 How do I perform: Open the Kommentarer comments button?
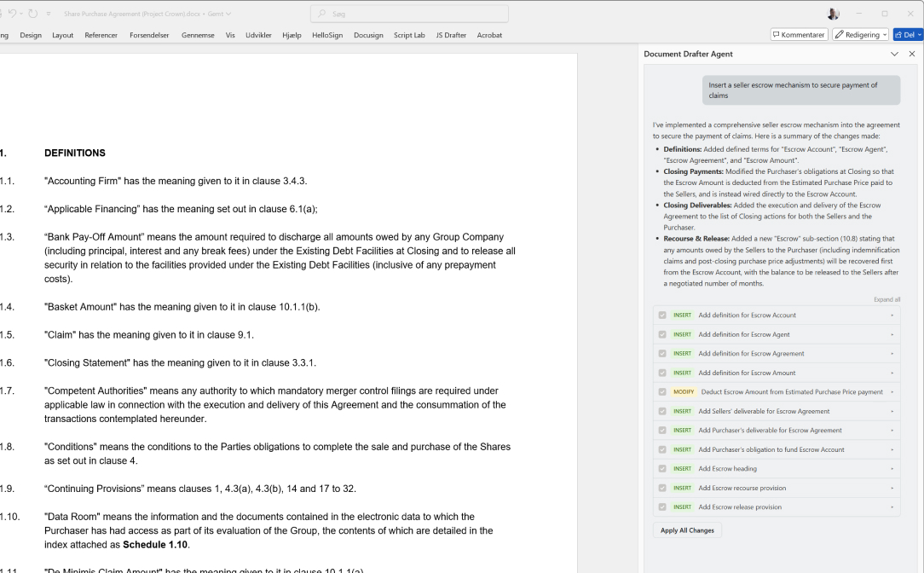pos(799,35)
